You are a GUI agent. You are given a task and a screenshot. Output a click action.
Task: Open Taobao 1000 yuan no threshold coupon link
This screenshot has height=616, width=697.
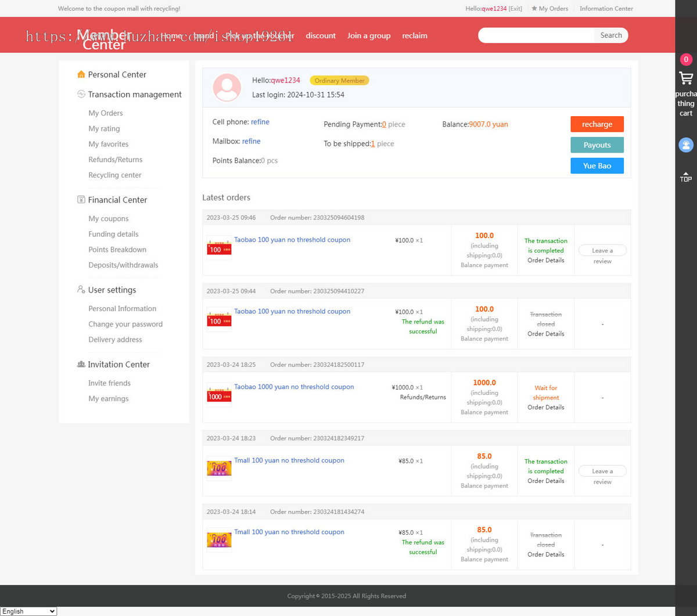294,387
